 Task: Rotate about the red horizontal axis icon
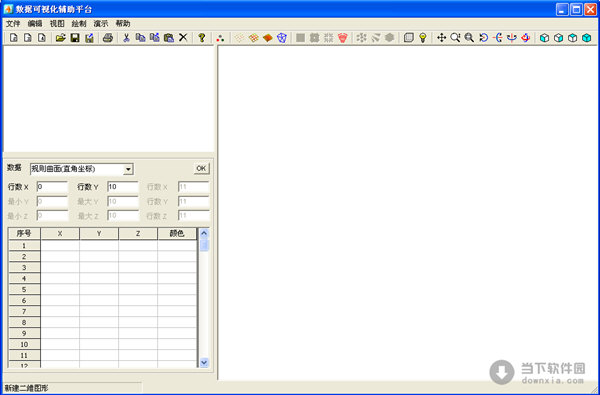point(498,38)
